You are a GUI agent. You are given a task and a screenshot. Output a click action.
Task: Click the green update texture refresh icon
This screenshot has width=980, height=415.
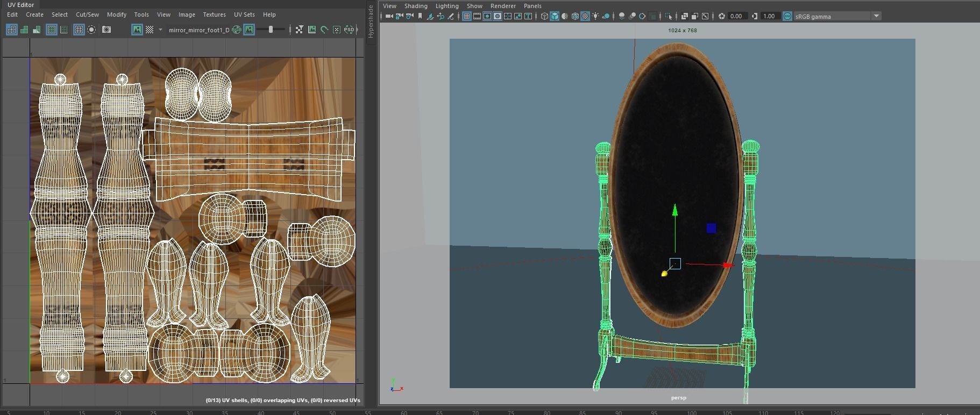click(x=324, y=30)
